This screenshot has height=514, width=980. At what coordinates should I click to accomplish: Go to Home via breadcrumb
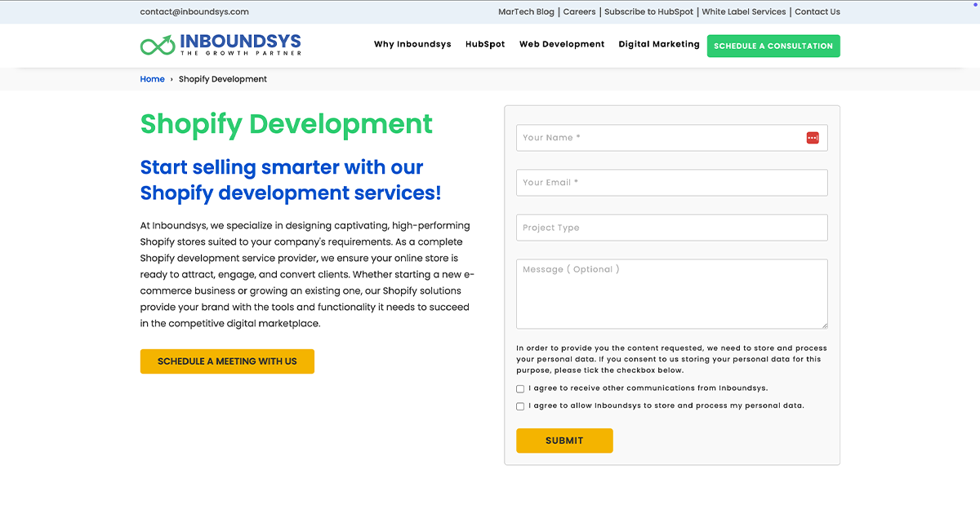click(x=153, y=79)
